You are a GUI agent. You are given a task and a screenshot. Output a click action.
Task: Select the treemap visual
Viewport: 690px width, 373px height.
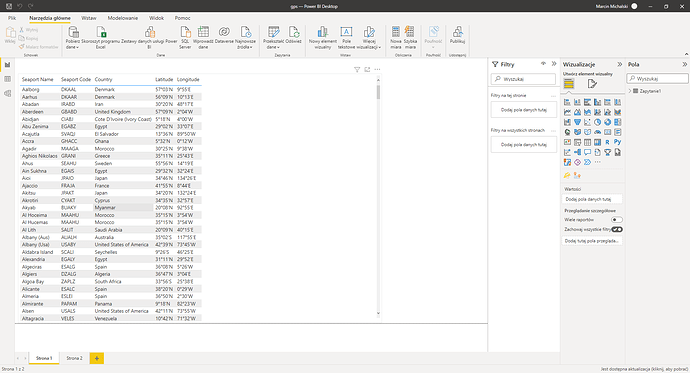(618, 122)
